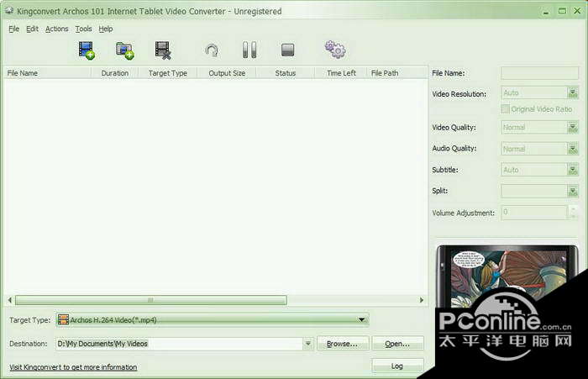Click the Status column header
Screen dimensions: 588x379
point(286,73)
